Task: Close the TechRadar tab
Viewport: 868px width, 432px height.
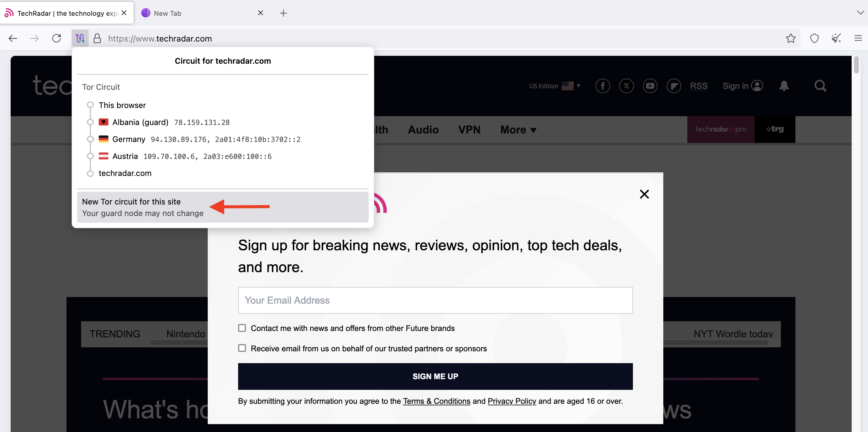Action: coord(124,13)
